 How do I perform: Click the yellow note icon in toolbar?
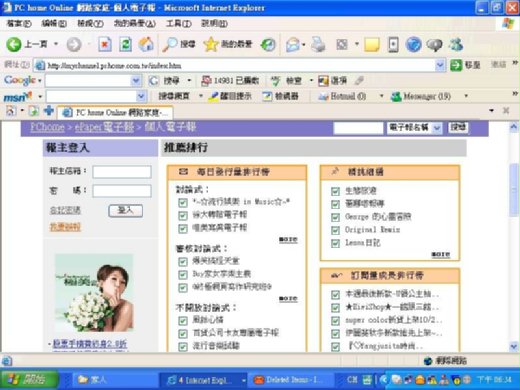pyautogui.click(x=372, y=45)
